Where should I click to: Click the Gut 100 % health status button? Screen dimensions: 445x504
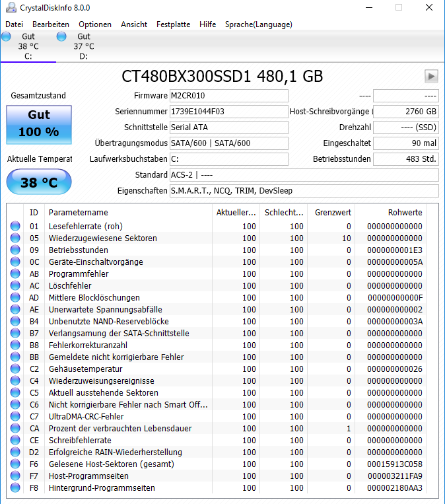pos(39,125)
